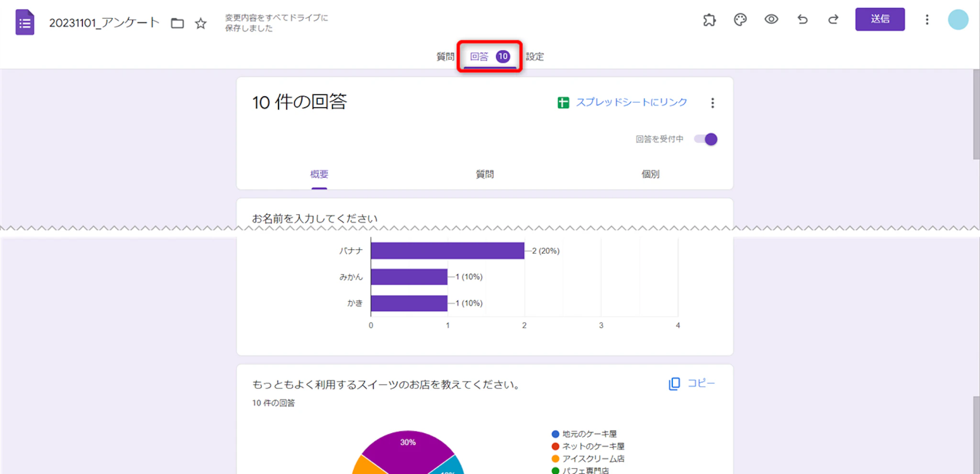Click the form title 20231101_アンケート
The width and height of the screenshot is (980, 474).
coord(104,23)
